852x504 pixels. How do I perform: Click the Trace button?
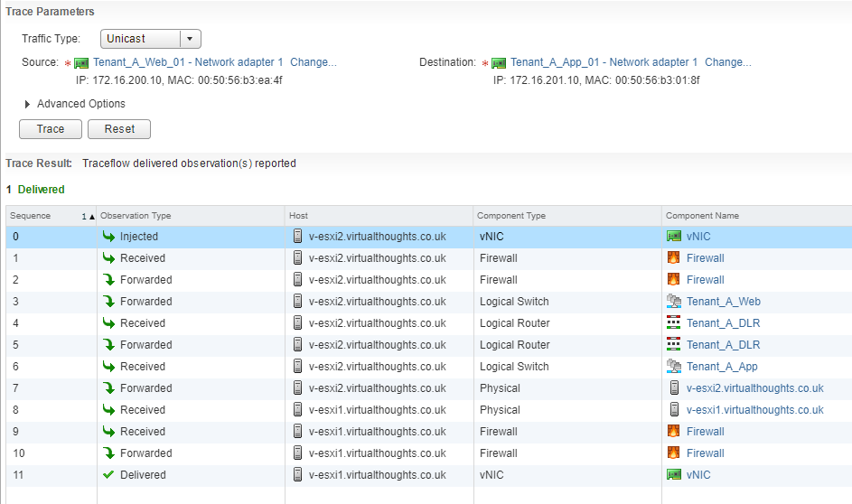pos(51,129)
